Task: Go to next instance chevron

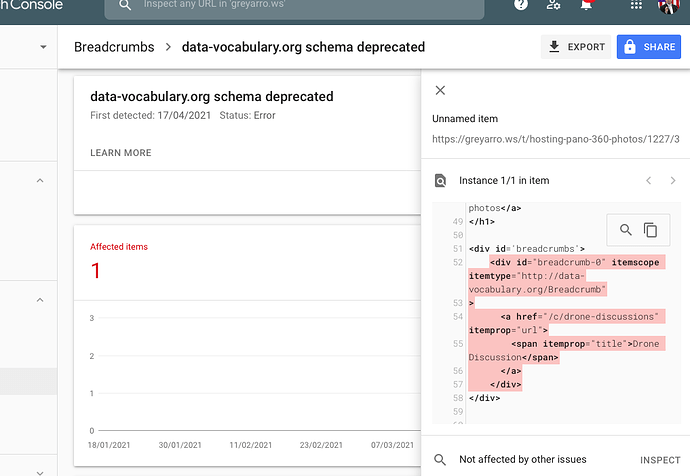Action: coord(672,180)
